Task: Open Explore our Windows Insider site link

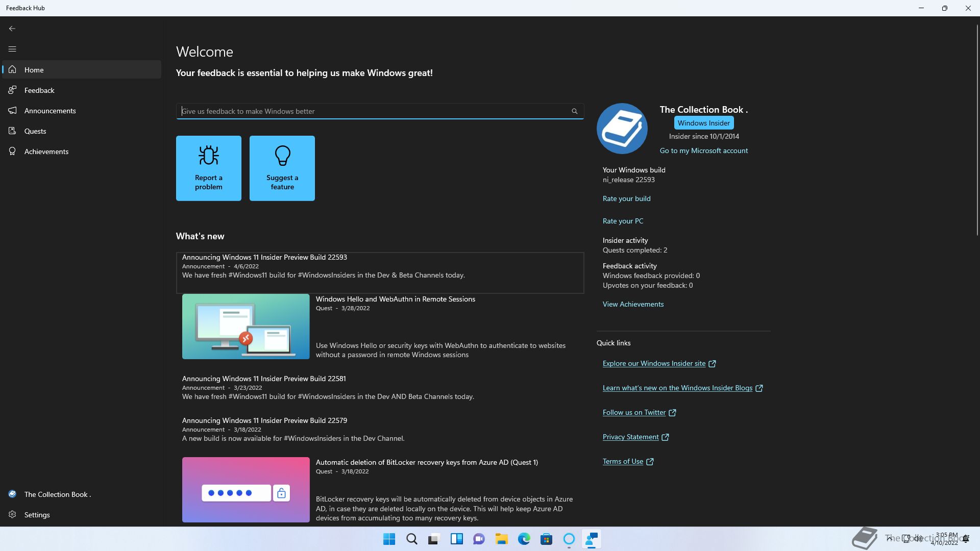Action: (x=659, y=364)
